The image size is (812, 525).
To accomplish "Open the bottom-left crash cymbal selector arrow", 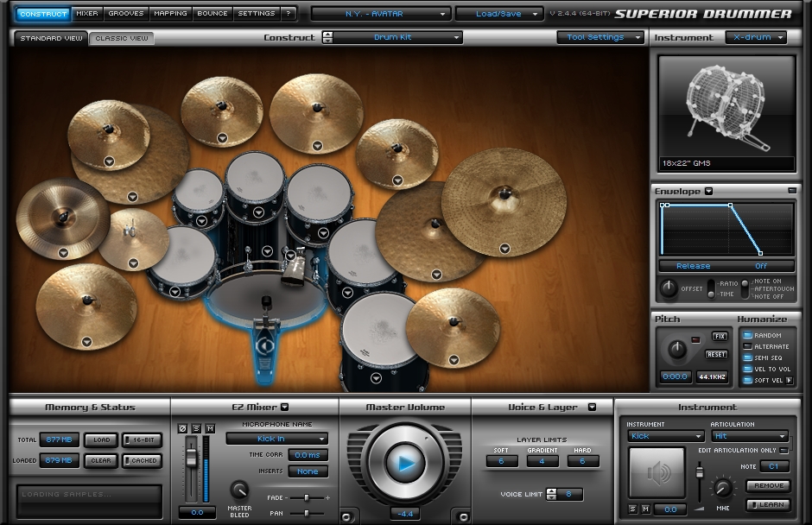I will [86, 342].
